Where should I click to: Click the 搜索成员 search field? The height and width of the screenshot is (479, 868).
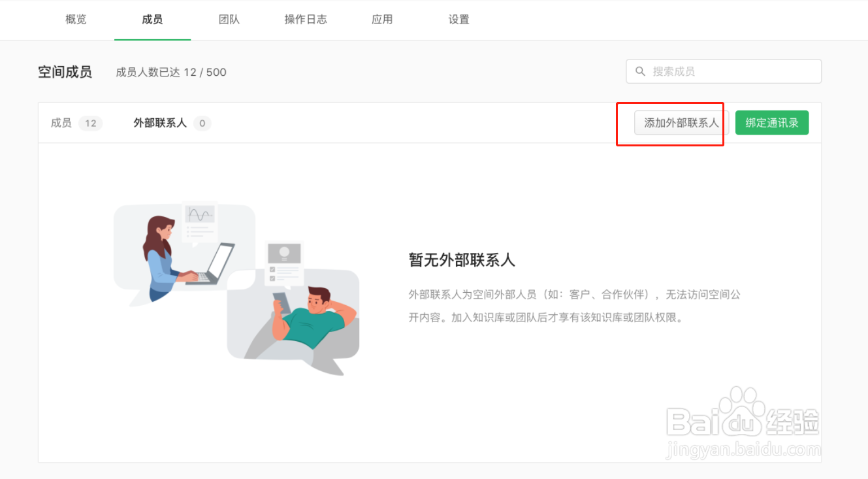click(724, 71)
